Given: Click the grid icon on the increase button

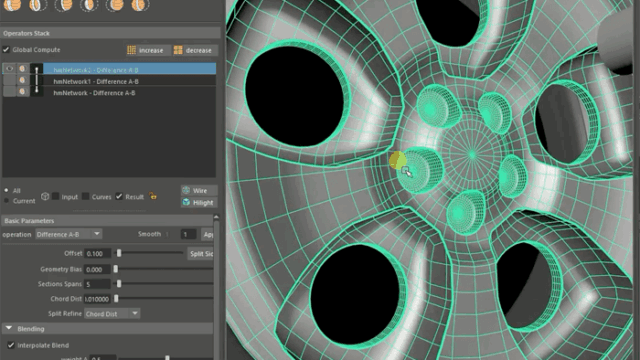Looking at the screenshot, I should click(x=131, y=50).
